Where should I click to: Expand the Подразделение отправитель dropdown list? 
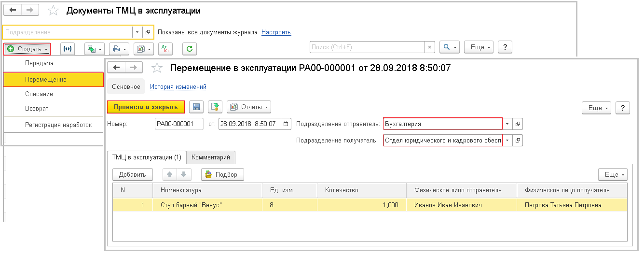[x=507, y=124]
